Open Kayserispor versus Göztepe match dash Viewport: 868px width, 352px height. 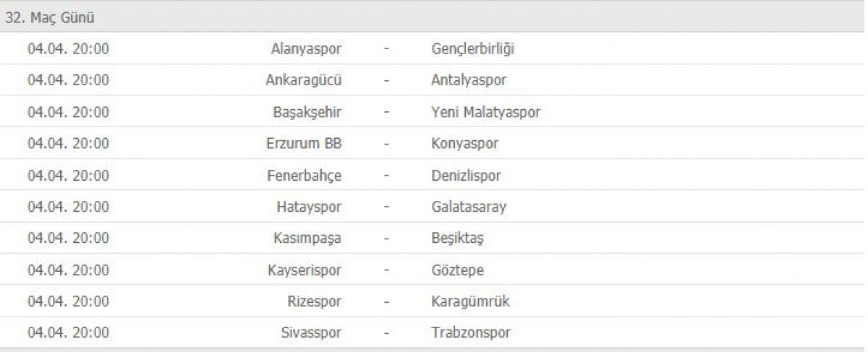pos(387,270)
